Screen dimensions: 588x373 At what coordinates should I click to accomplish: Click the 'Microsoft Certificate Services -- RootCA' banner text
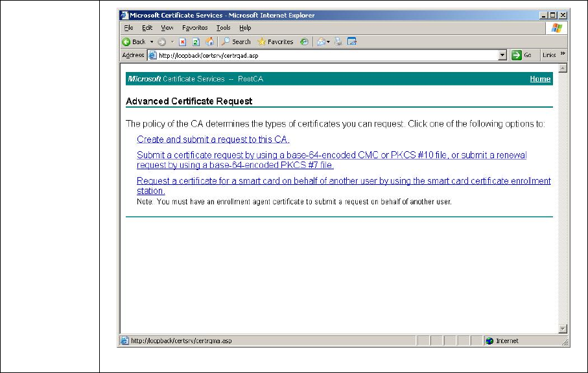tap(195, 78)
